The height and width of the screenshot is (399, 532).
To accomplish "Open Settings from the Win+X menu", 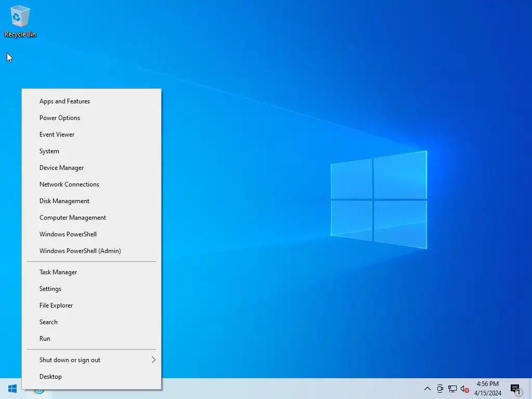I will point(91,289).
